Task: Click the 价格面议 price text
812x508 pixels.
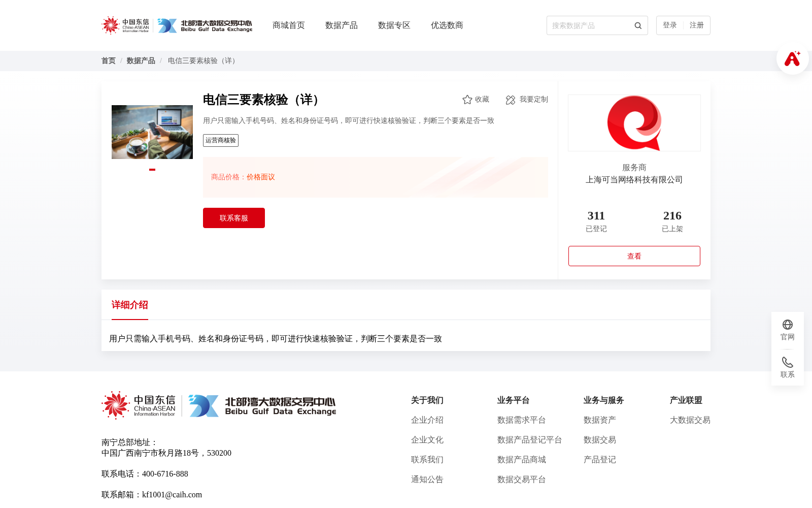Action: (x=261, y=177)
